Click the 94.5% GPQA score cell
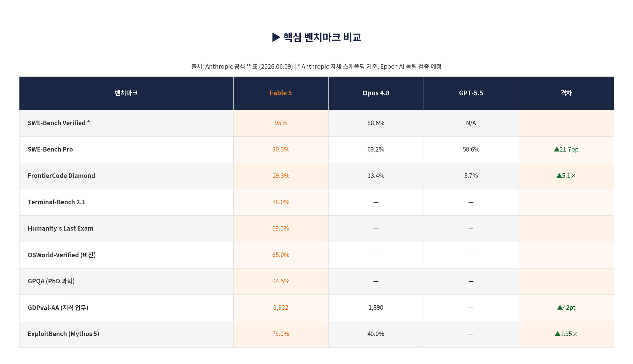The height and width of the screenshot is (364, 633). pyautogui.click(x=281, y=281)
